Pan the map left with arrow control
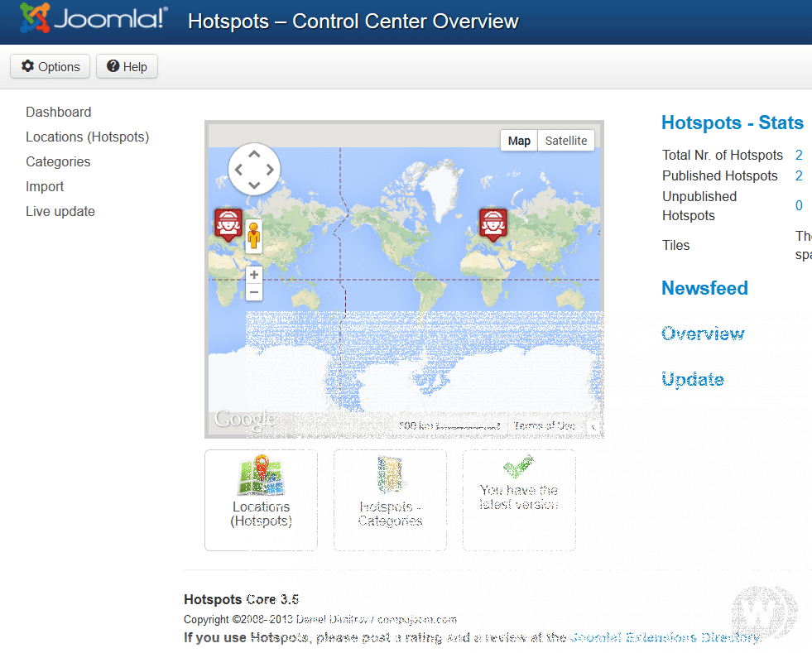812x653 pixels. tap(238, 170)
